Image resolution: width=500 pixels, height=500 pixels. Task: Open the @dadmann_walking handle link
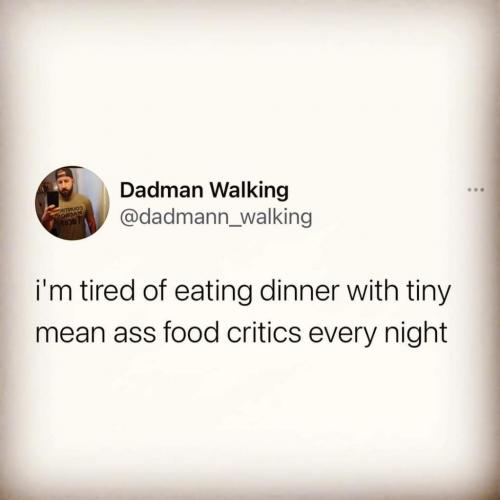(216, 217)
